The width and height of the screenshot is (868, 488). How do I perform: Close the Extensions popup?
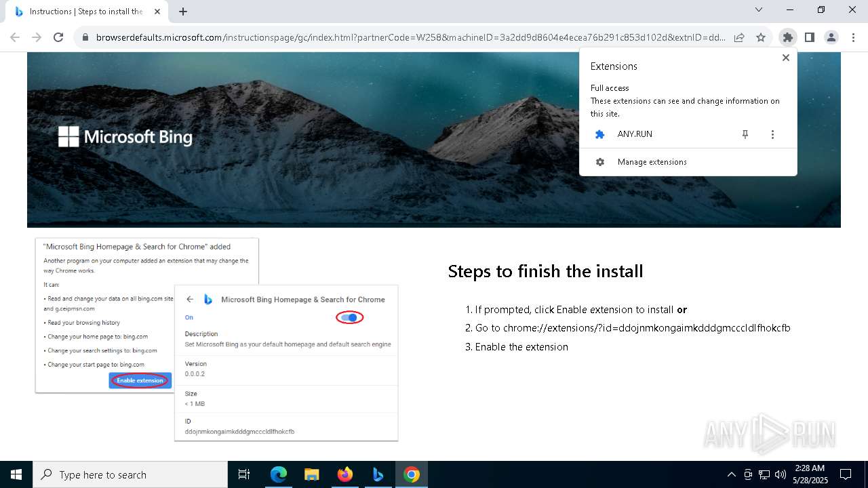tap(786, 58)
